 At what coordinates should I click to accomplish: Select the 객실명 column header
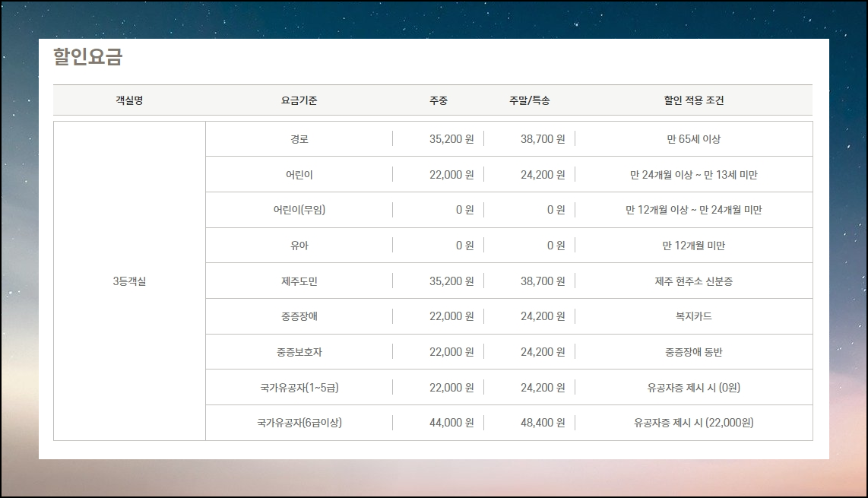(129, 100)
